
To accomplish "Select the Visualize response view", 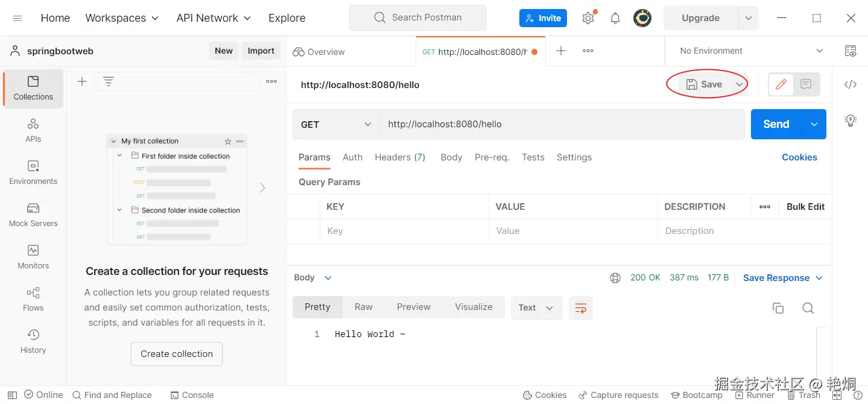I will pyautogui.click(x=474, y=307).
